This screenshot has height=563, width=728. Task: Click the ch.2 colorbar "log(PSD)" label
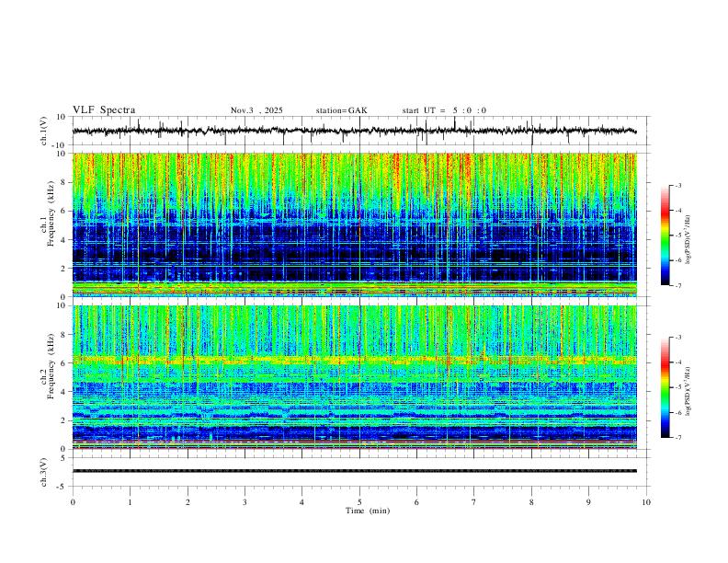click(688, 391)
